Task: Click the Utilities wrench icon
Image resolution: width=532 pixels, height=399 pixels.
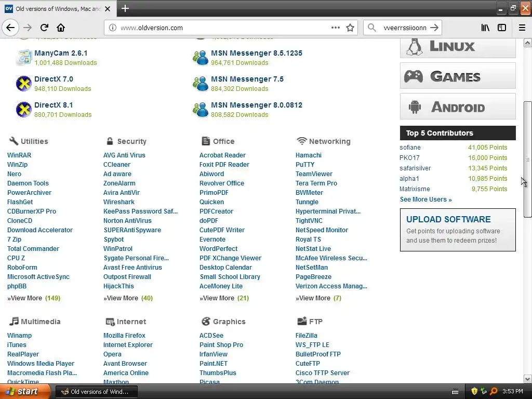Action: [x=13, y=141]
